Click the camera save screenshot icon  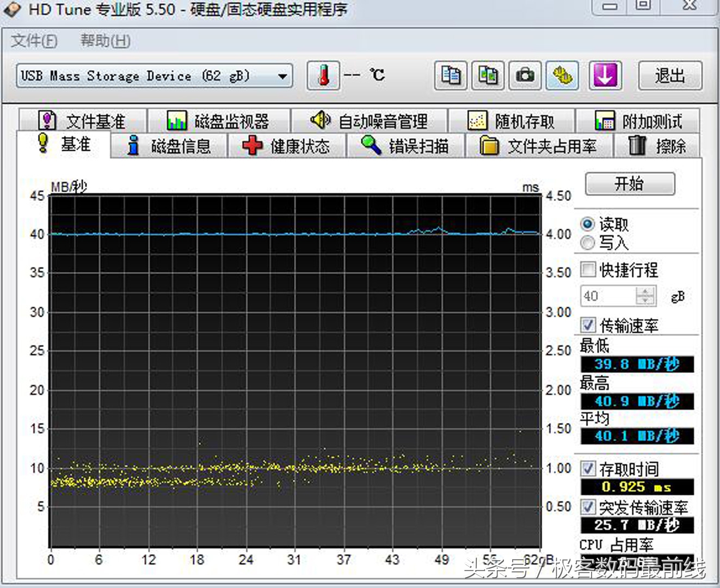[524, 76]
